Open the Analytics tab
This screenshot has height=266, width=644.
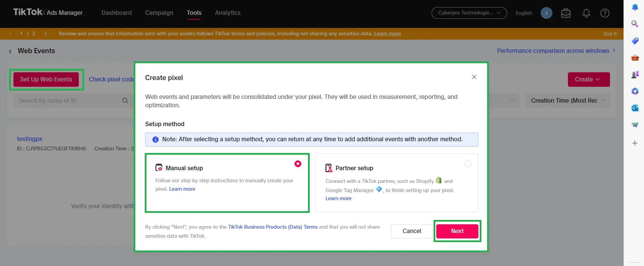(228, 13)
